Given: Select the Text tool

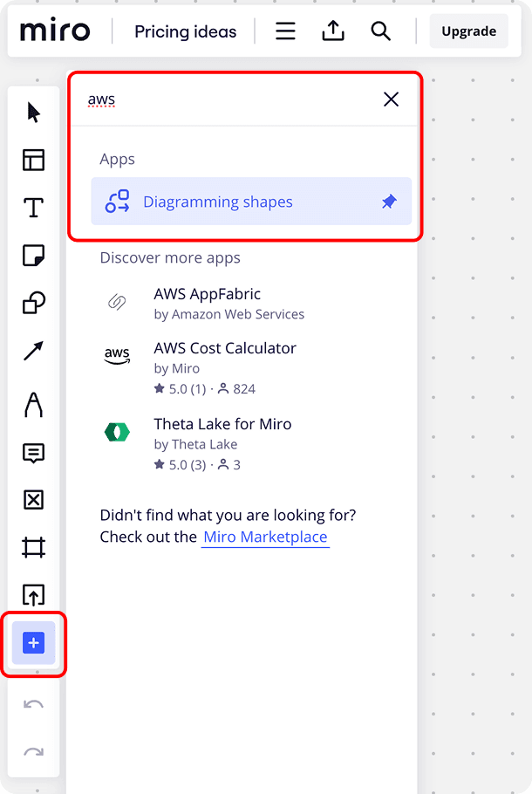Looking at the screenshot, I should pyautogui.click(x=33, y=208).
